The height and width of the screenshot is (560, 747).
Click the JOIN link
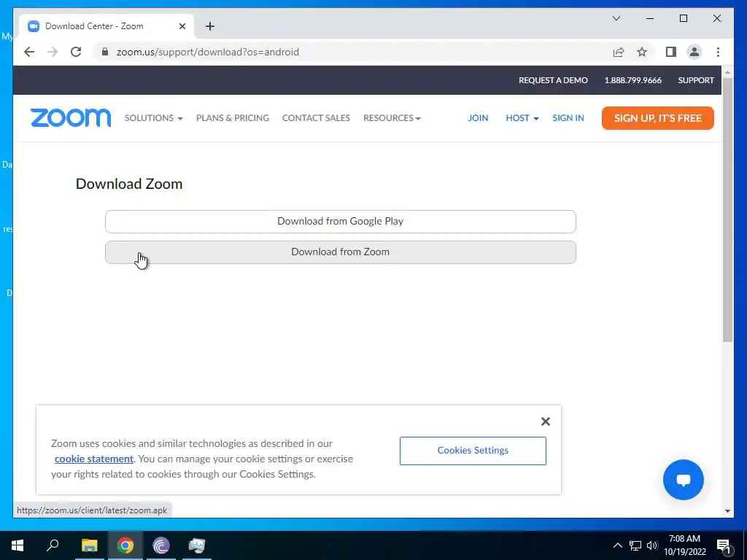point(478,117)
